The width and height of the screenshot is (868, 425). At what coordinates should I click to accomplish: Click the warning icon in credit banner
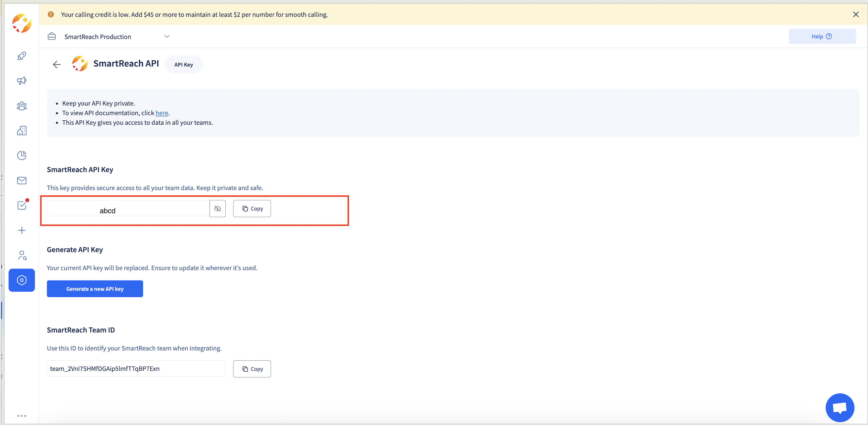pos(51,14)
